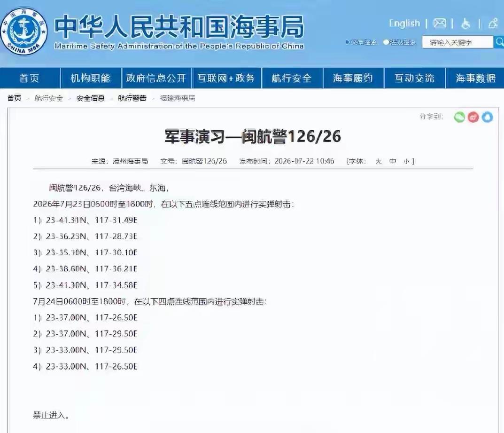Open the 海事数据 navigation tab
Viewport: 504px width, 433px height.
(x=475, y=78)
